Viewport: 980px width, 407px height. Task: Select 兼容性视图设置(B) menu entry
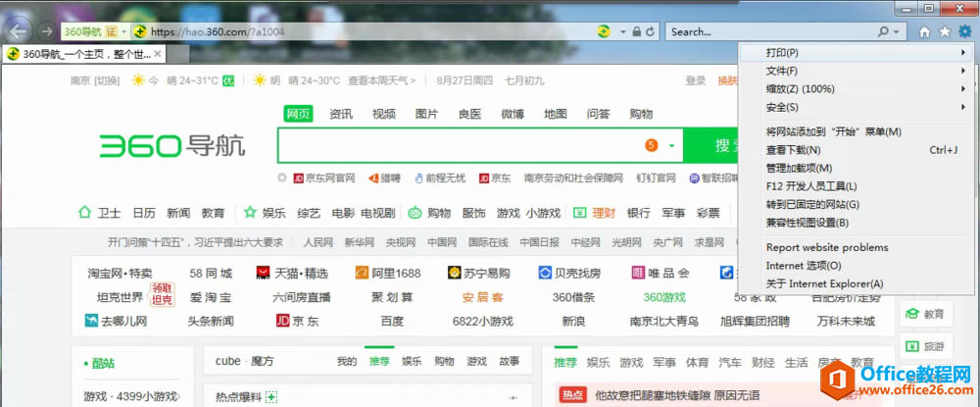coord(856,223)
